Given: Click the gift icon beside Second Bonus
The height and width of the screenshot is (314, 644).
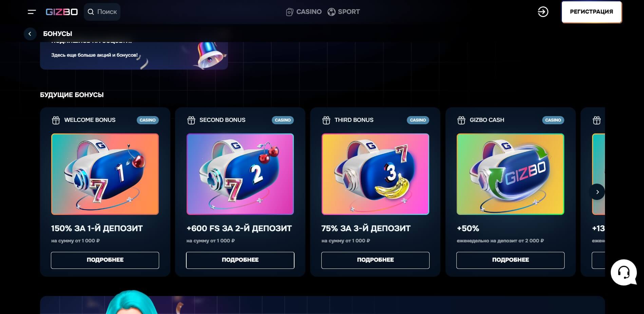Looking at the screenshot, I should [191, 120].
